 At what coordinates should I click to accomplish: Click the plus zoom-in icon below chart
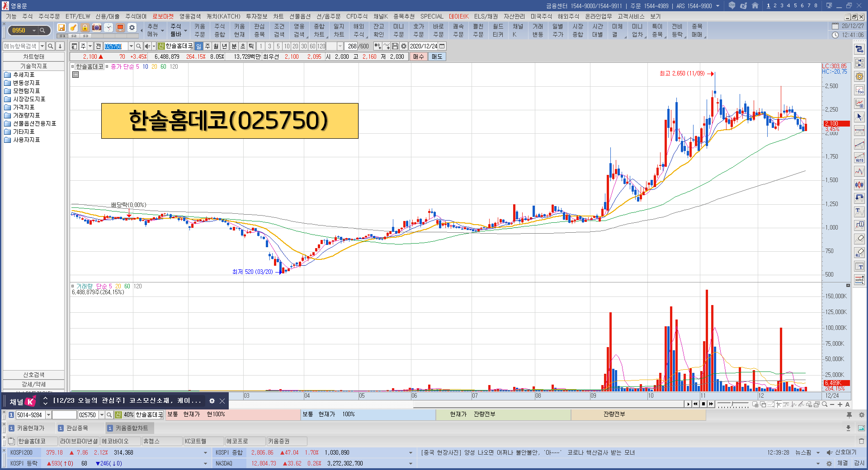tap(840, 404)
